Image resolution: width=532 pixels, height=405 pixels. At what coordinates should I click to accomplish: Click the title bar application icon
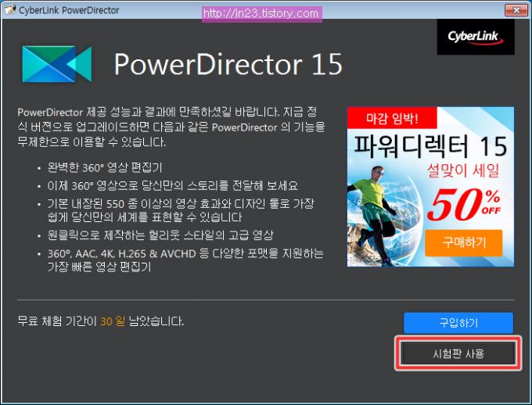(x=9, y=10)
